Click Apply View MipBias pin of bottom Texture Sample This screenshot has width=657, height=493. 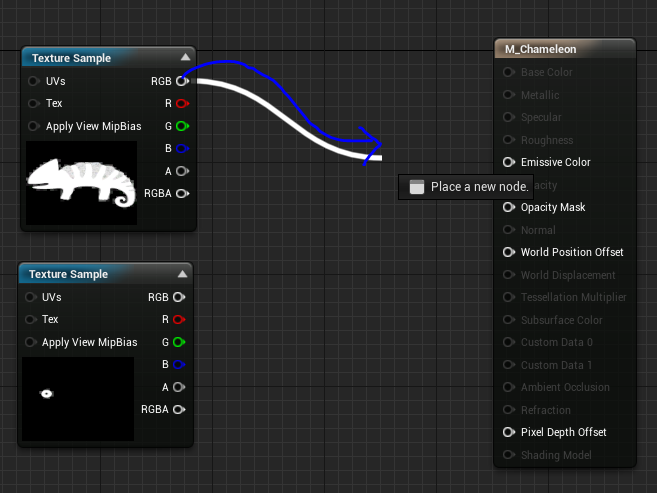pyautogui.click(x=31, y=342)
